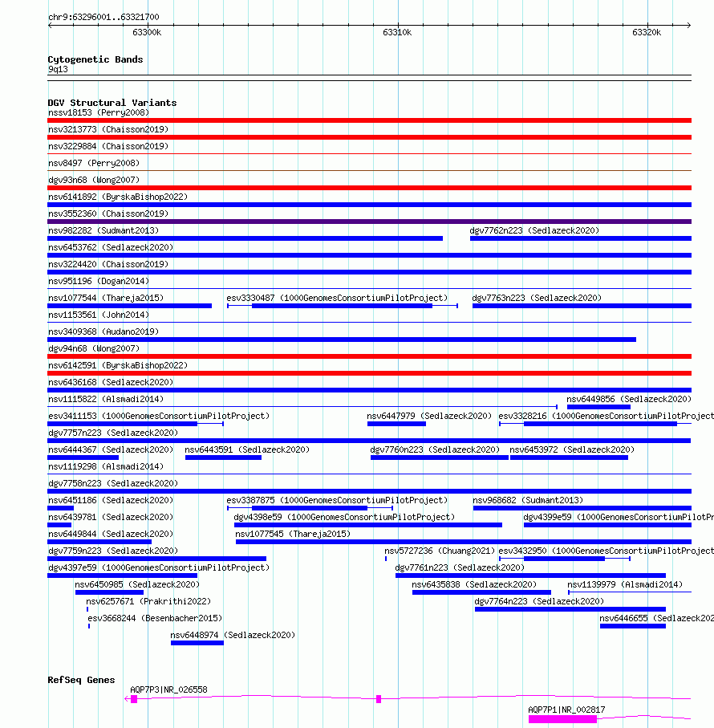Select the dgv94n68 (Wong2007) label
The width and height of the screenshot is (714, 728).
(x=94, y=348)
